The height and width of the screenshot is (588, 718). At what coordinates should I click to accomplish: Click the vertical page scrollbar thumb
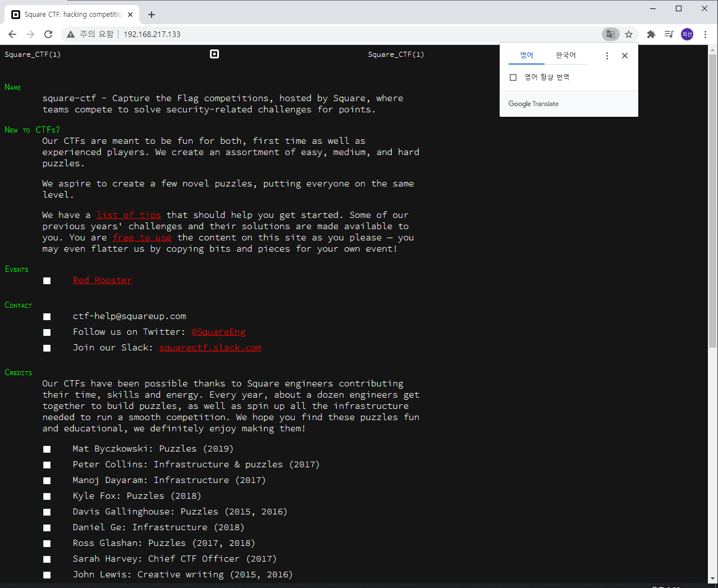tap(712, 201)
